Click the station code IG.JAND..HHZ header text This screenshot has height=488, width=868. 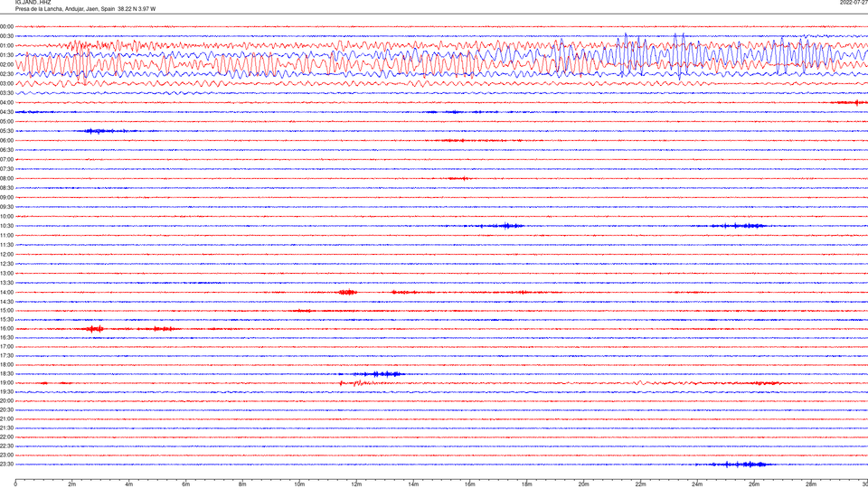[x=33, y=2]
